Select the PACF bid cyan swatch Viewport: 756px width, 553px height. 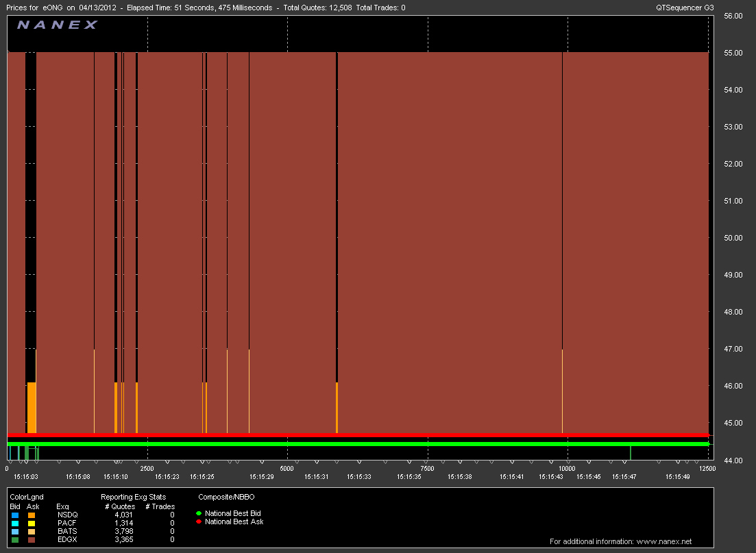coord(15,523)
